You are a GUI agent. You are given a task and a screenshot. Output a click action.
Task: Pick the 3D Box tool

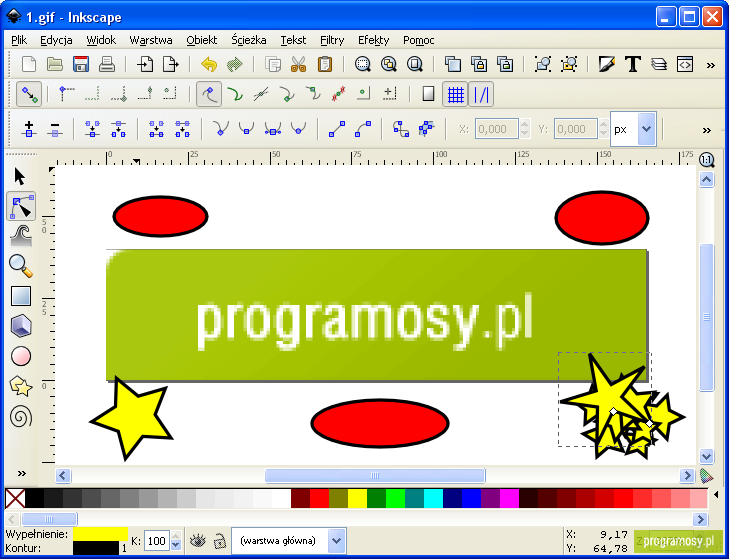pyautogui.click(x=21, y=326)
